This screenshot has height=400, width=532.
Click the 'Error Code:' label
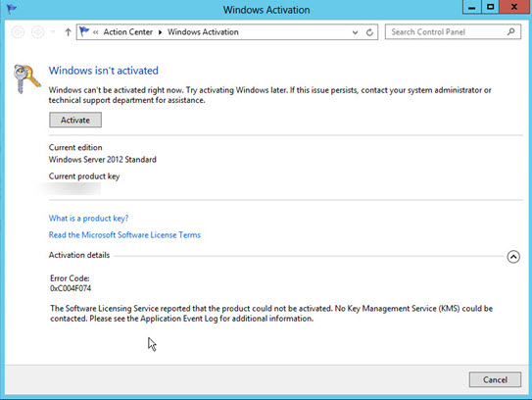coord(70,278)
